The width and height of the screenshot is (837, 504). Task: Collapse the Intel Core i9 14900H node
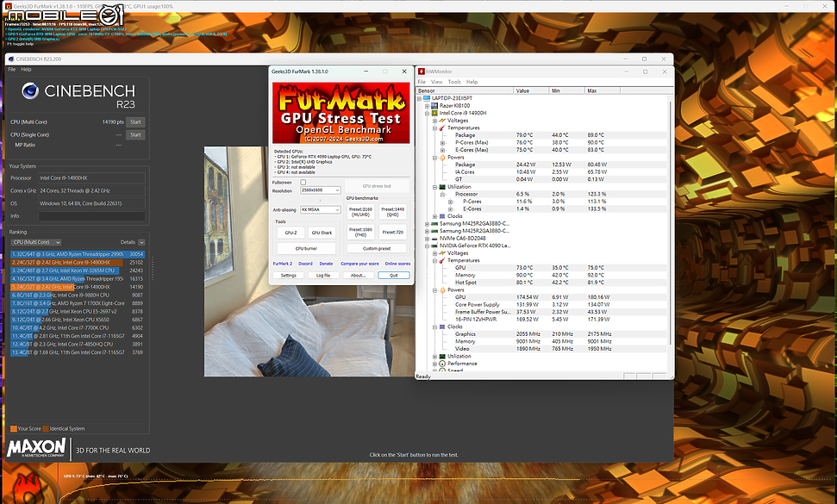pyautogui.click(x=427, y=114)
